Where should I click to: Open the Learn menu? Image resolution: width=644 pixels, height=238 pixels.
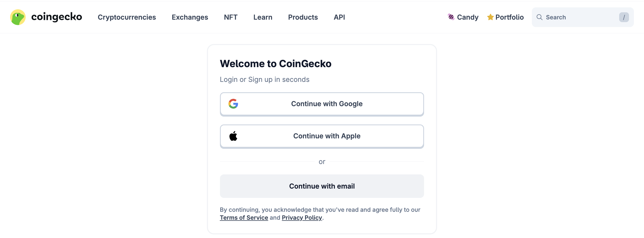[263, 17]
